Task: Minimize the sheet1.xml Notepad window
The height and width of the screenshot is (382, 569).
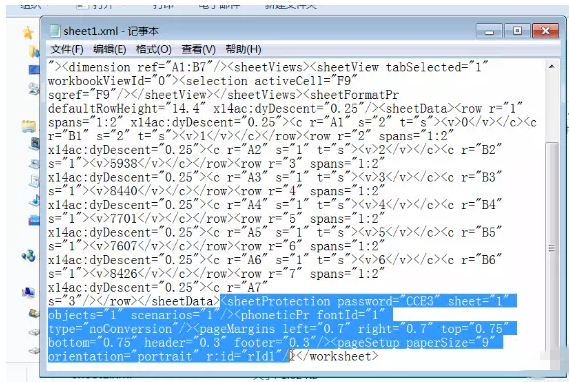Action: click(489, 31)
